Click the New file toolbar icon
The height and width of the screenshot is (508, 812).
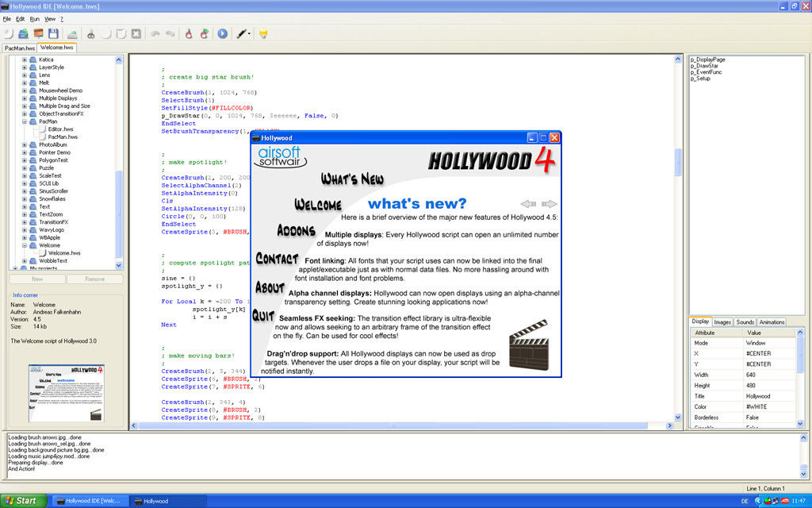click(x=8, y=33)
